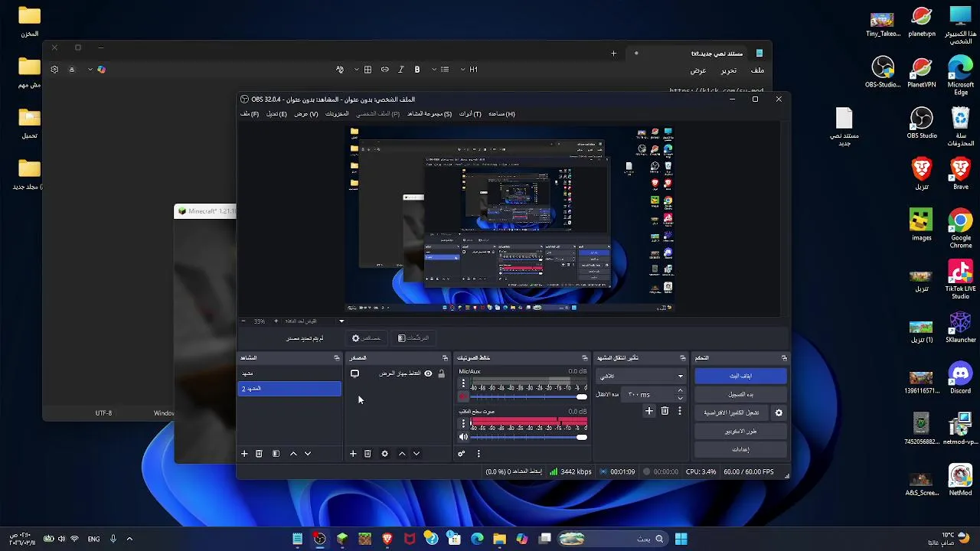The width and height of the screenshot is (980, 551).
Task: Open source properties gear in Sources panel
Action: [384, 454]
